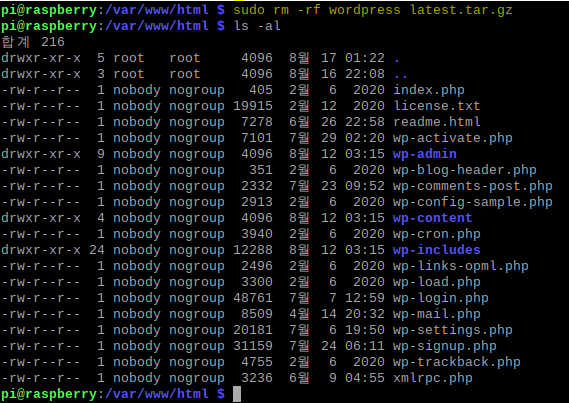Click link count 24 in the wp-includes row
This screenshot has height=403, width=569.
coord(97,250)
